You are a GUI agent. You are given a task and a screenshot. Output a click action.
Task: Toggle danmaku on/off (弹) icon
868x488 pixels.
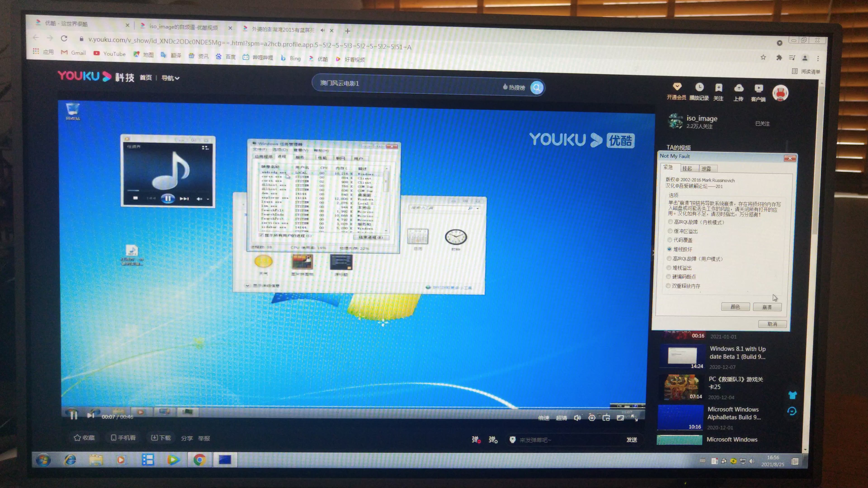point(476,439)
